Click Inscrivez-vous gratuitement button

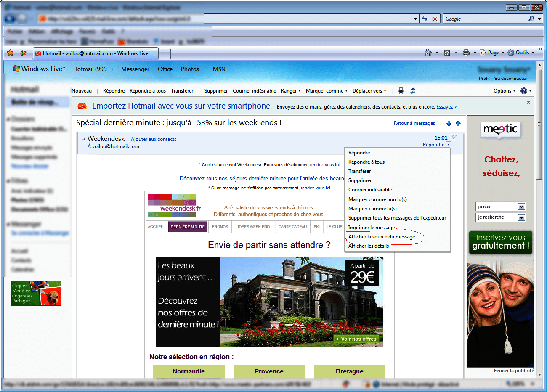pyautogui.click(x=501, y=242)
